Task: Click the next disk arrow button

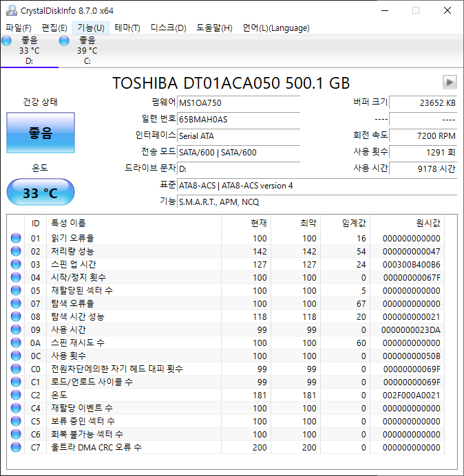Action: click(x=450, y=83)
